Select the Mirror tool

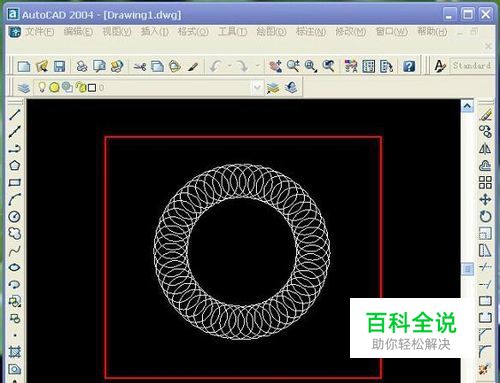pyautogui.click(x=485, y=149)
